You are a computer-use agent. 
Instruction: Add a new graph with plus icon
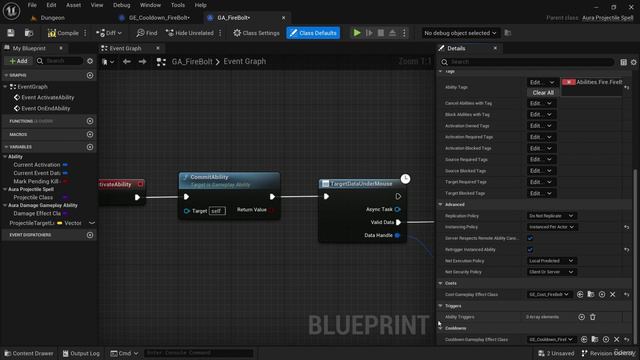90,76
